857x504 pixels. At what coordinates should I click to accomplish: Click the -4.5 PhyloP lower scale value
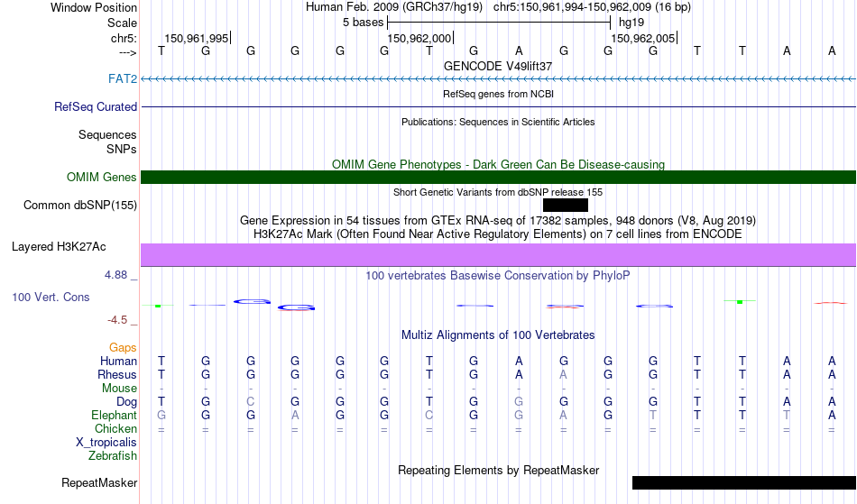pos(117,319)
